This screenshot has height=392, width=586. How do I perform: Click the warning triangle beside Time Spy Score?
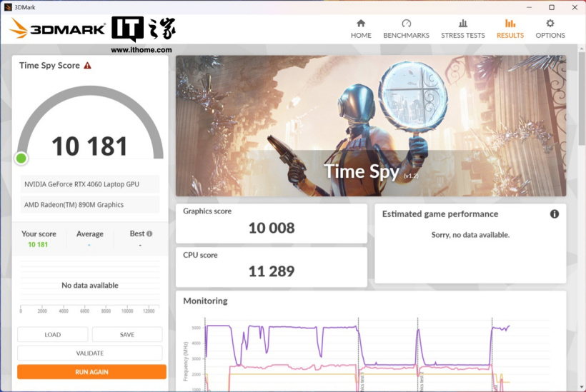[x=87, y=66]
